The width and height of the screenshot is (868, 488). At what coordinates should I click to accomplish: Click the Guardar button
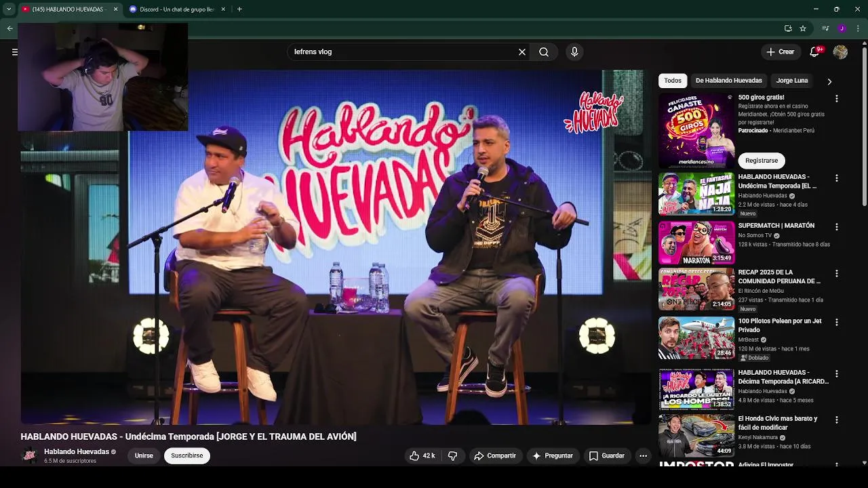click(607, 456)
